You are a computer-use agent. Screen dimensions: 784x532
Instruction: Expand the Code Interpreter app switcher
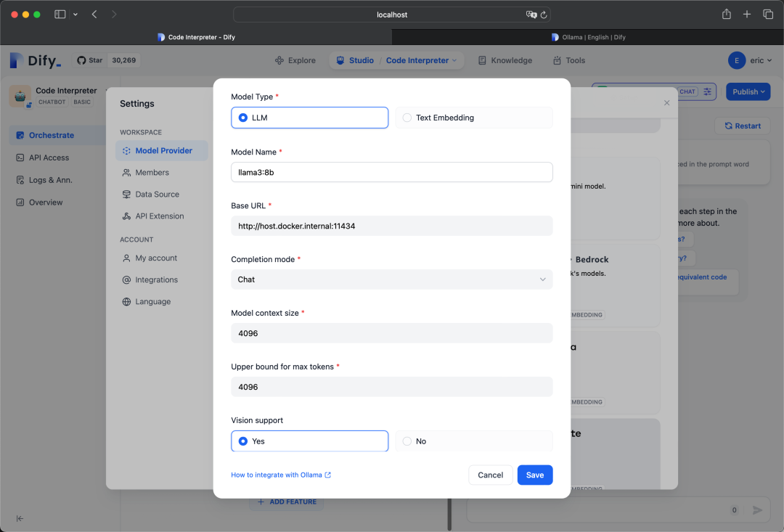point(422,60)
